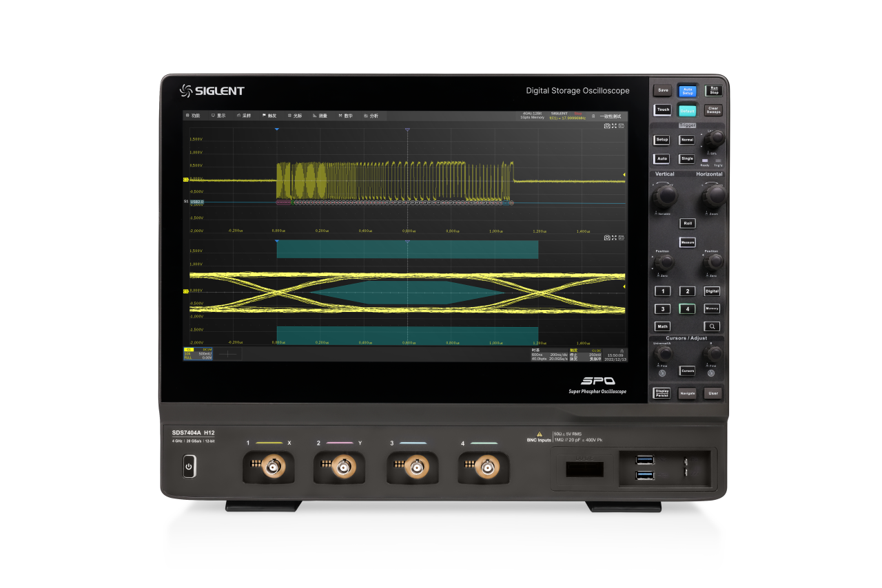882x588 pixels.
Task: Toggle Run/Stop acquisition button
Action: tap(713, 90)
